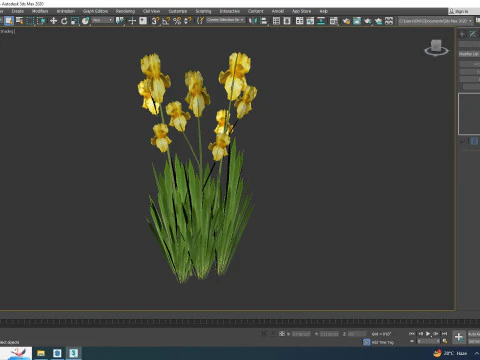Open the Curve Editor icon
This screenshot has height=360, width=480.
click(310, 21)
